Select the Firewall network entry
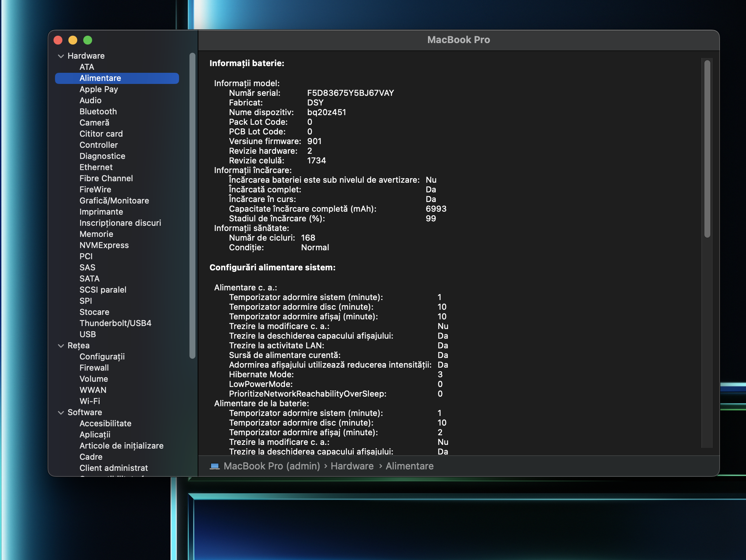Image resolution: width=746 pixels, height=560 pixels. click(94, 368)
